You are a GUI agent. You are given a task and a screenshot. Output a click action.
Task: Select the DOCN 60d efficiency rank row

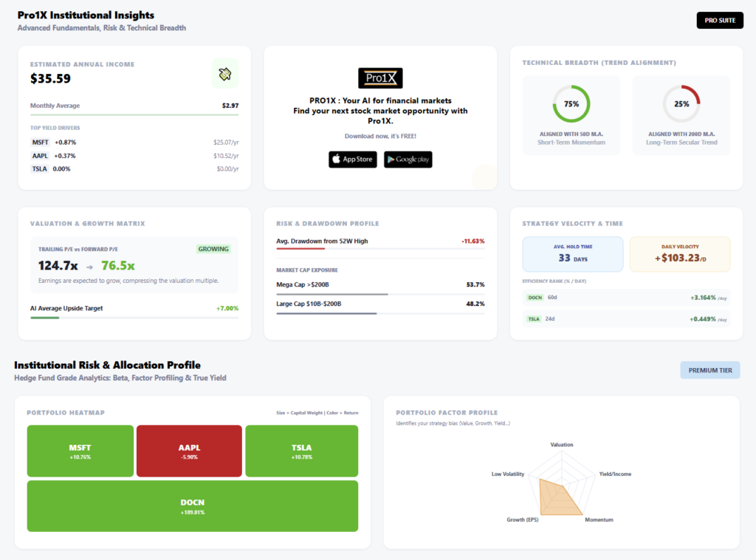tap(626, 298)
